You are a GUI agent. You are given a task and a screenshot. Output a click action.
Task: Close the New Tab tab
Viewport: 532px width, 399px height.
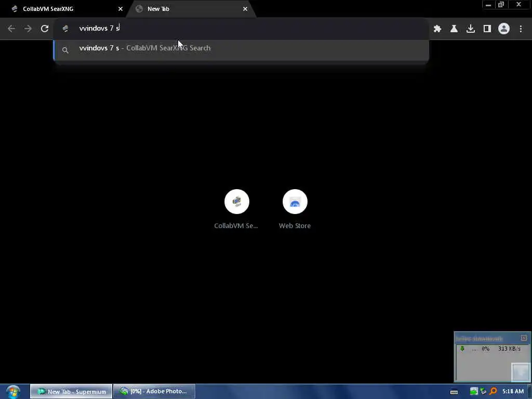[x=245, y=9]
